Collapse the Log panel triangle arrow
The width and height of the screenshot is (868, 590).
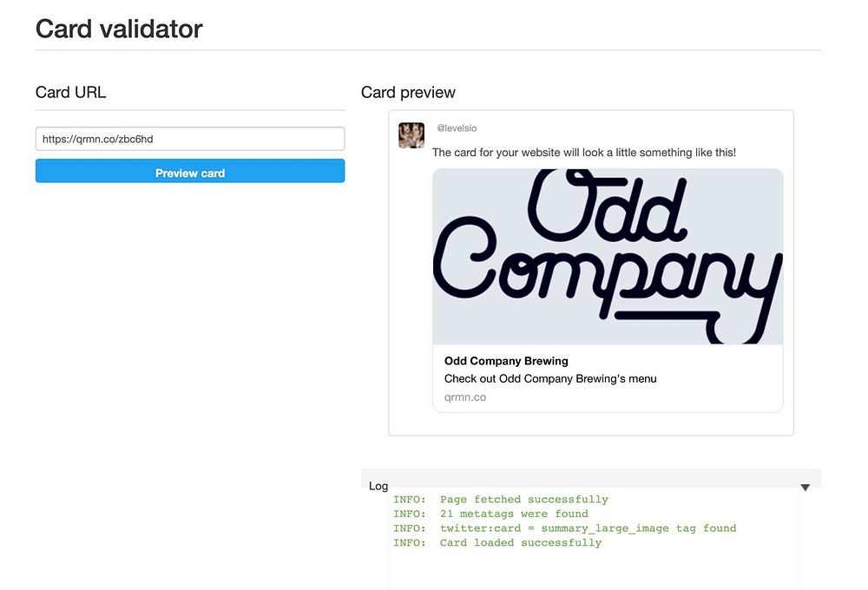point(805,487)
